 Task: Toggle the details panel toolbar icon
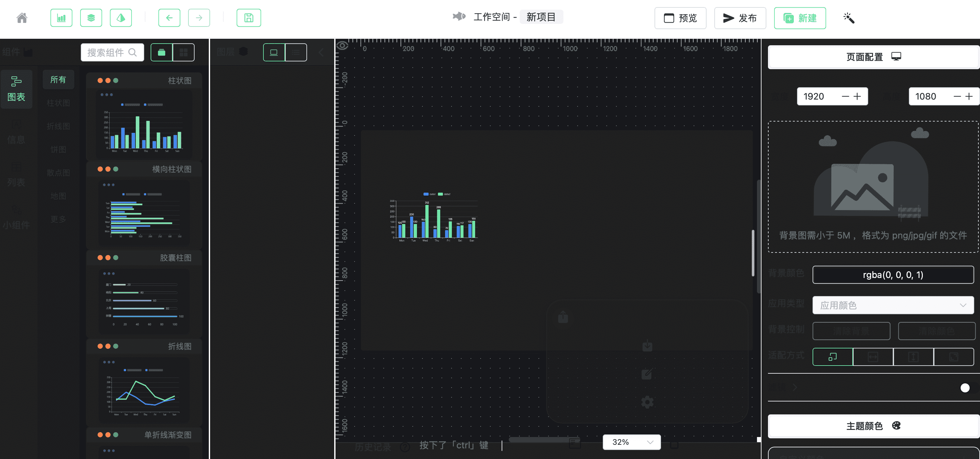pyautogui.click(x=121, y=17)
